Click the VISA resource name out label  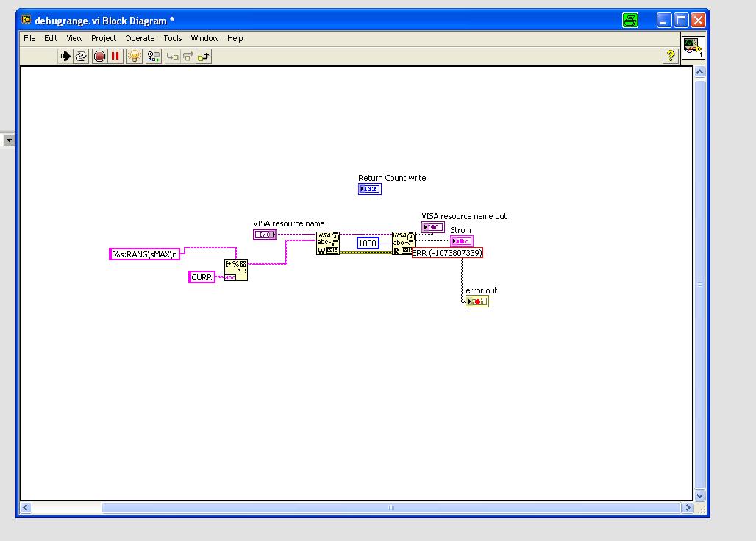tap(464, 216)
